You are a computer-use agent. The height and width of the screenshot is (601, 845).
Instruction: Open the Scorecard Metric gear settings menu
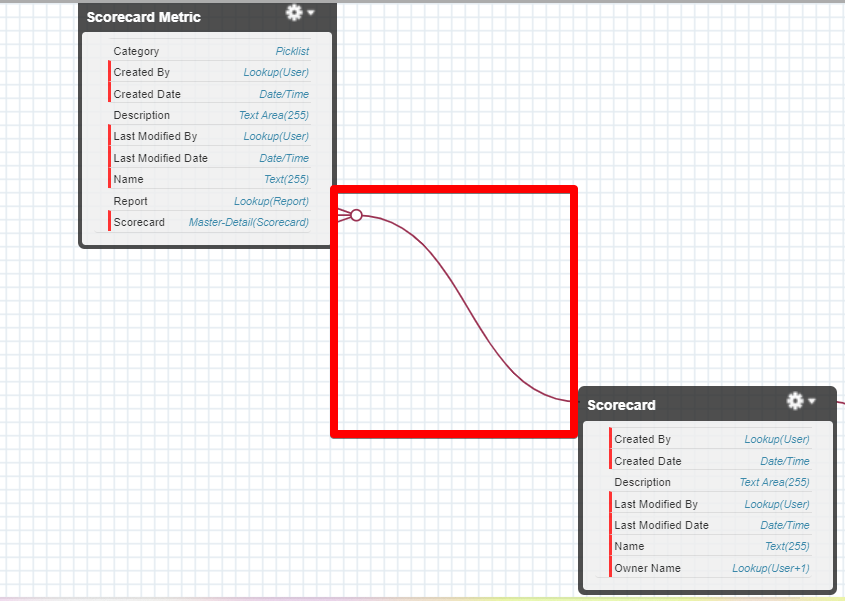click(x=294, y=12)
